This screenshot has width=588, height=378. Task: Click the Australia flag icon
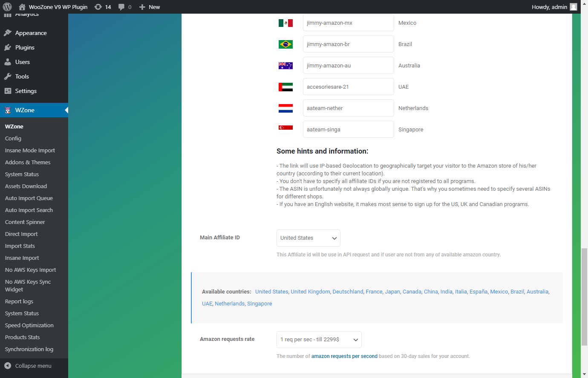285,66
